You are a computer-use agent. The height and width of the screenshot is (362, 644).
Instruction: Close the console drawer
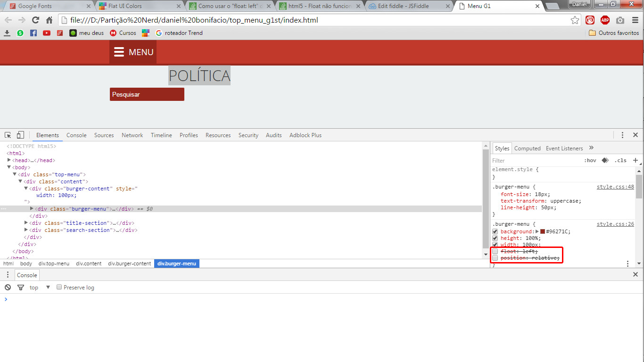pyautogui.click(x=636, y=274)
